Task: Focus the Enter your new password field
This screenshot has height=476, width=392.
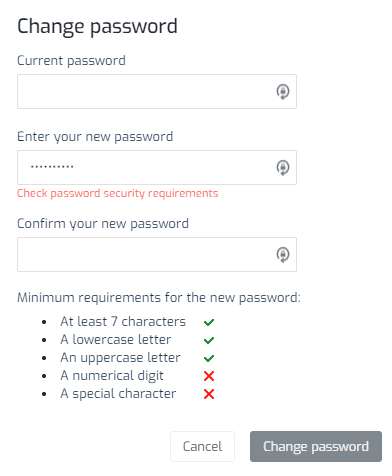Action: pos(157,167)
